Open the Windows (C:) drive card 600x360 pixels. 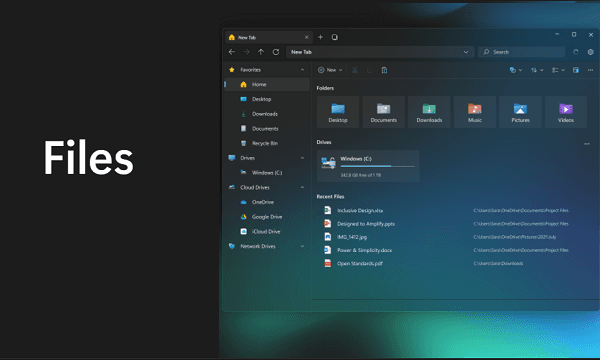coord(368,166)
